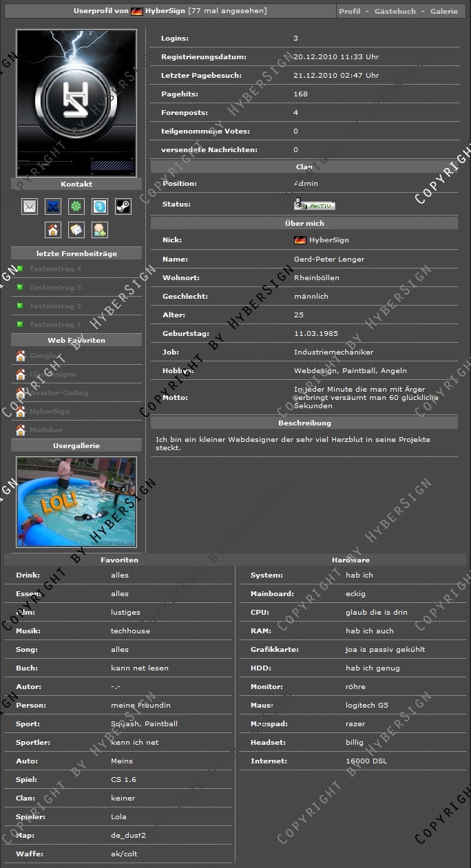Open forum post Testeintrag 4

[55, 269]
